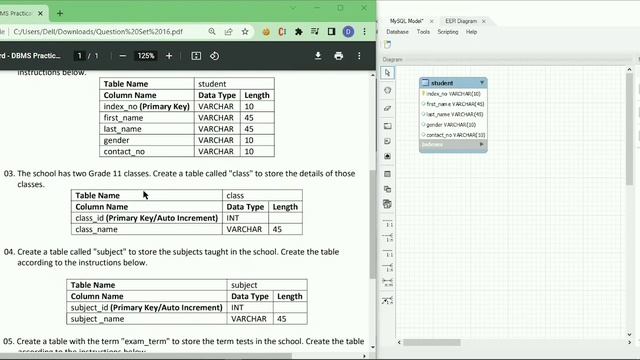Select the pointer tool in the EER toolbar
Image resolution: width=640 pixels, height=360 pixels.
(x=387, y=73)
